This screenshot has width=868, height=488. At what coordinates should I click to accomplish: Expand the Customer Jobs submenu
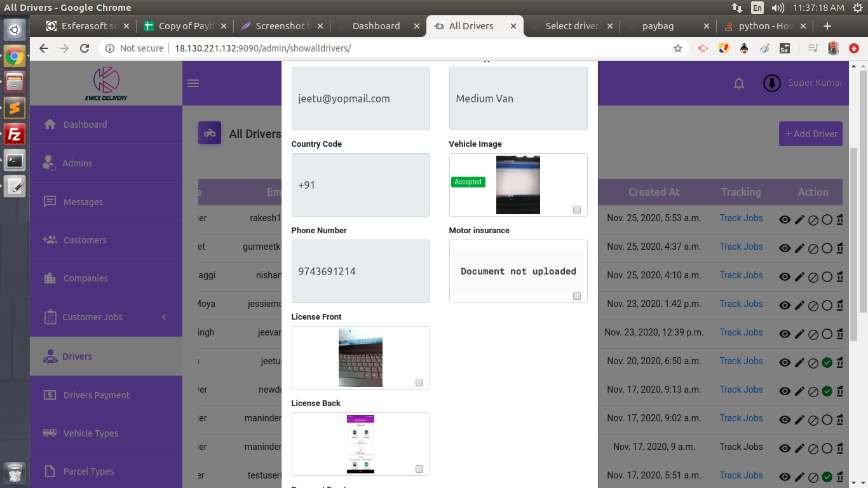[x=164, y=317]
